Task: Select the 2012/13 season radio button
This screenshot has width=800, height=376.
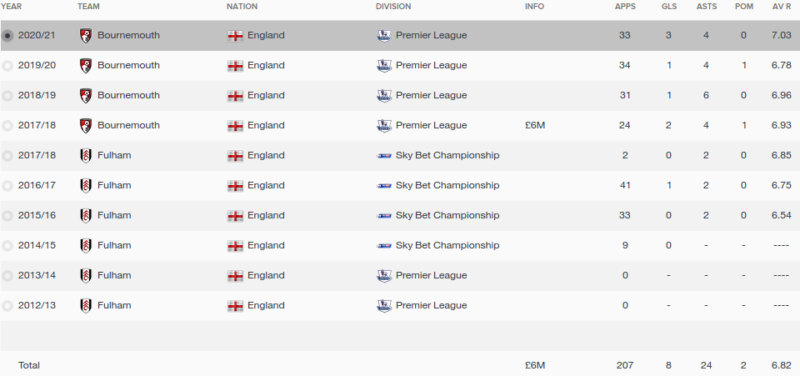Action: coord(7,306)
